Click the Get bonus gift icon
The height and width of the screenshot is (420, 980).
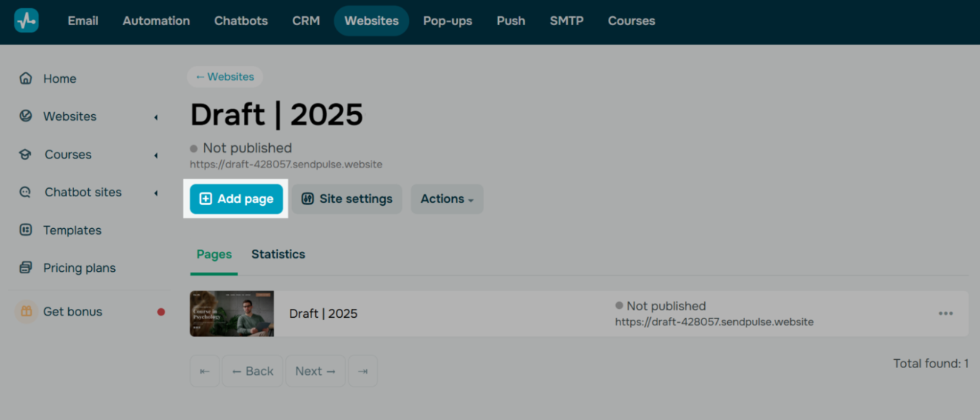26,312
